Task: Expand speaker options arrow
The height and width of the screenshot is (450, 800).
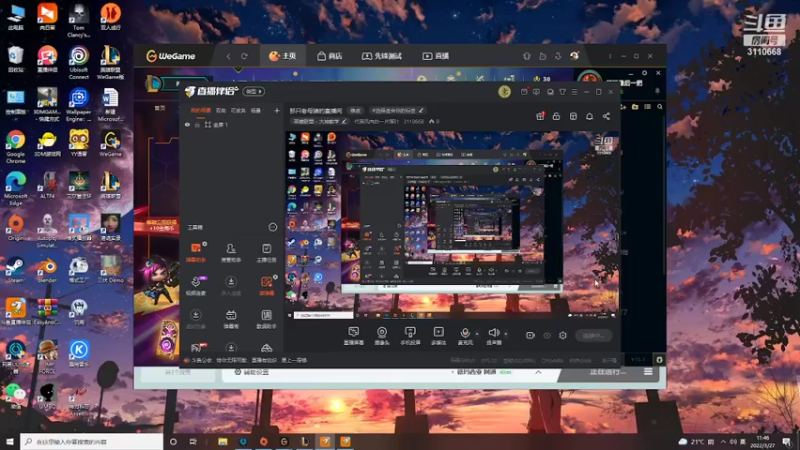Action: tap(506, 334)
